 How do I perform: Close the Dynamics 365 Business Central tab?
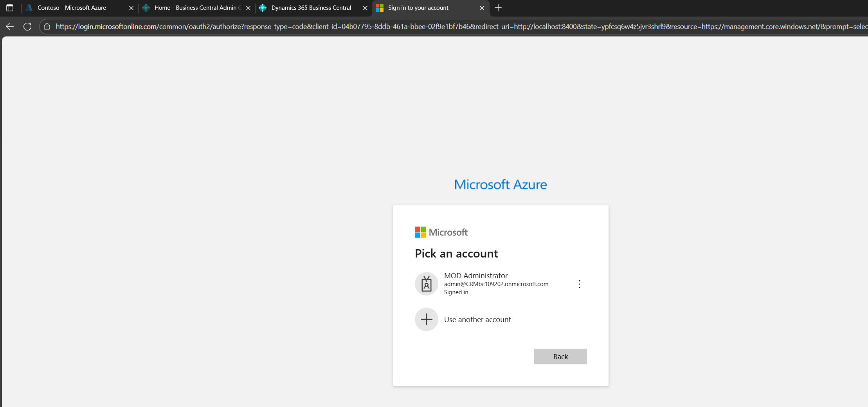tap(365, 8)
